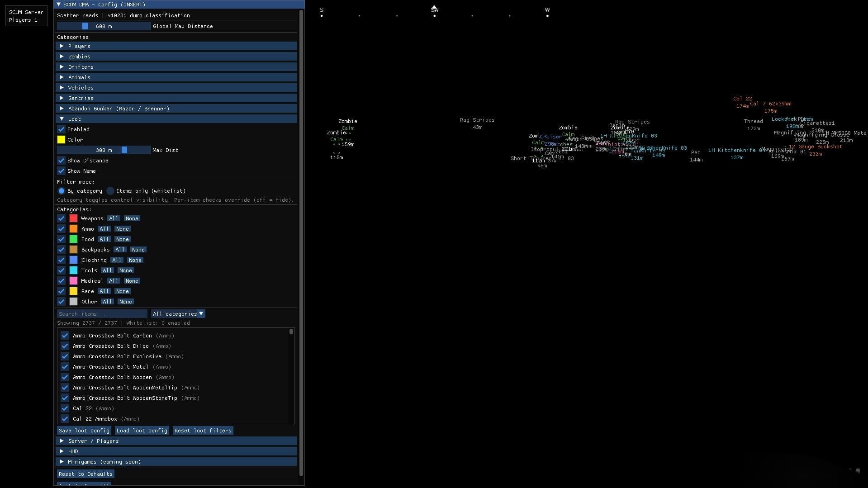868x488 pixels.
Task: Click the Save loot config button
Action: [x=84, y=431]
